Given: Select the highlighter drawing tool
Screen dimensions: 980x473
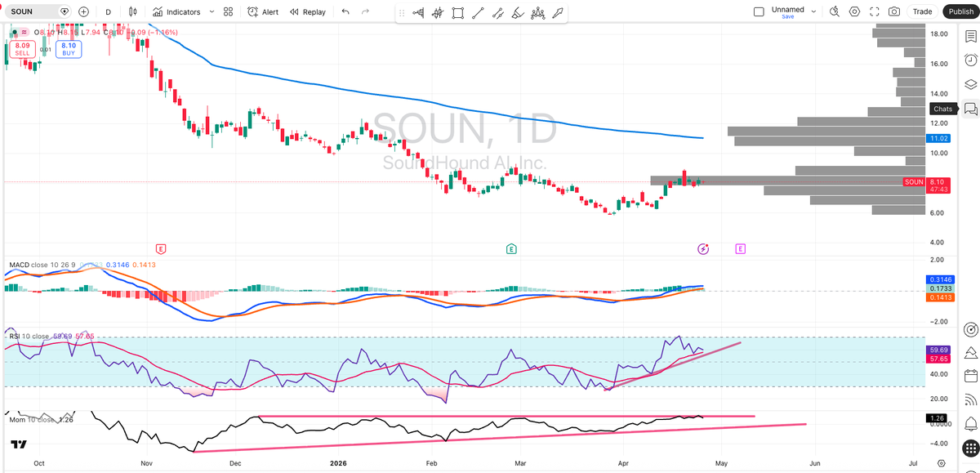Looking at the screenshot, I should click(557, 13).
